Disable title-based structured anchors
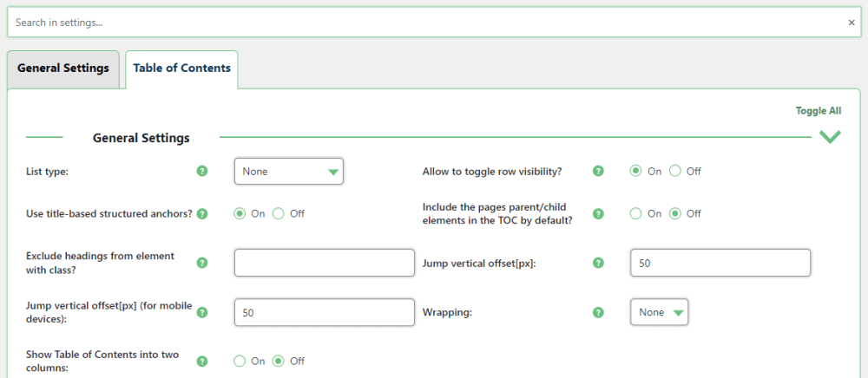868x378 pixels. coord(279,213)
